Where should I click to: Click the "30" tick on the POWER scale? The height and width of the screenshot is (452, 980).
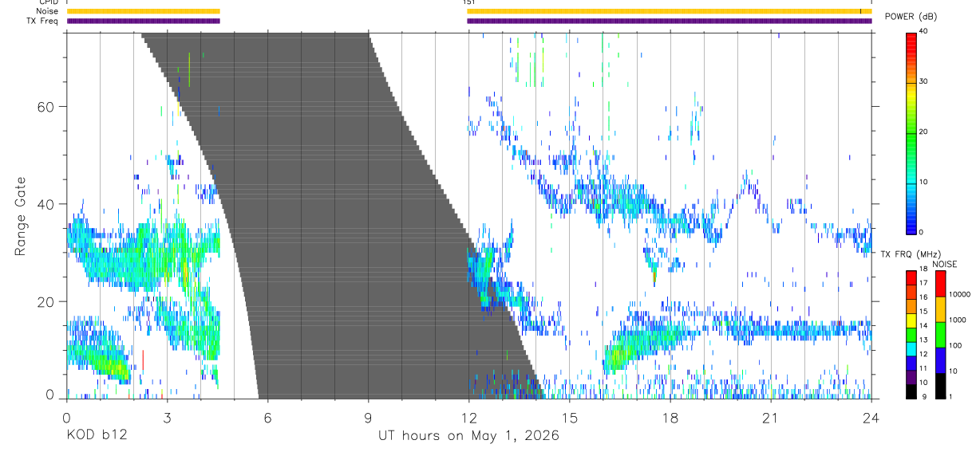(923, 82)
